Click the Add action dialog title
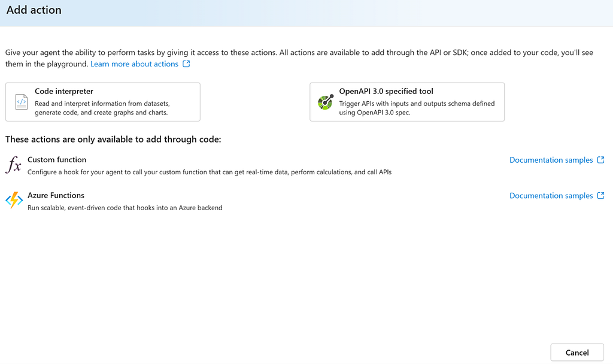Image resolution: width=613 pixels, height=364 pixels. point(34,10)
